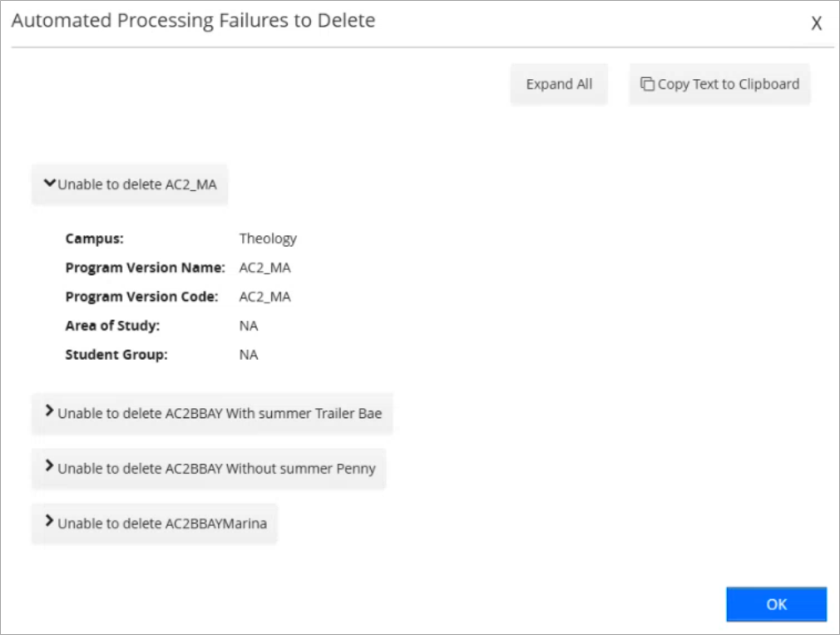Viewport: 840px width, 635px height.
Task: Click the chevron on the Trailer Bae entry
Action: [x=51, y=411]
